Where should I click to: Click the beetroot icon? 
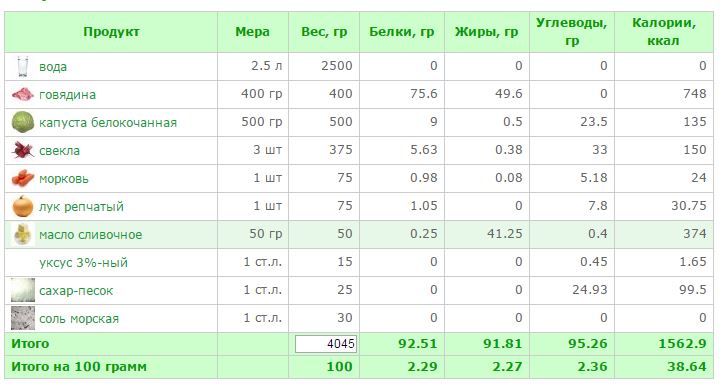[x=23, y=151]
